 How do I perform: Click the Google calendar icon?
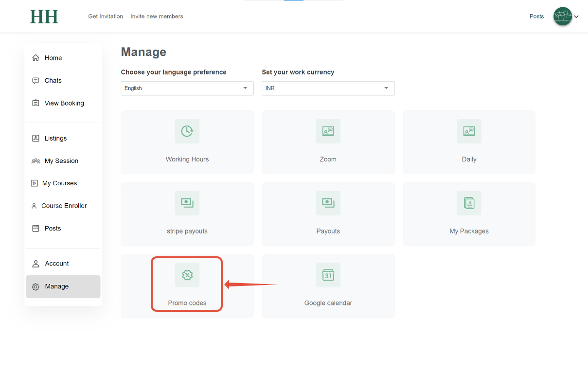pos(328,275)
